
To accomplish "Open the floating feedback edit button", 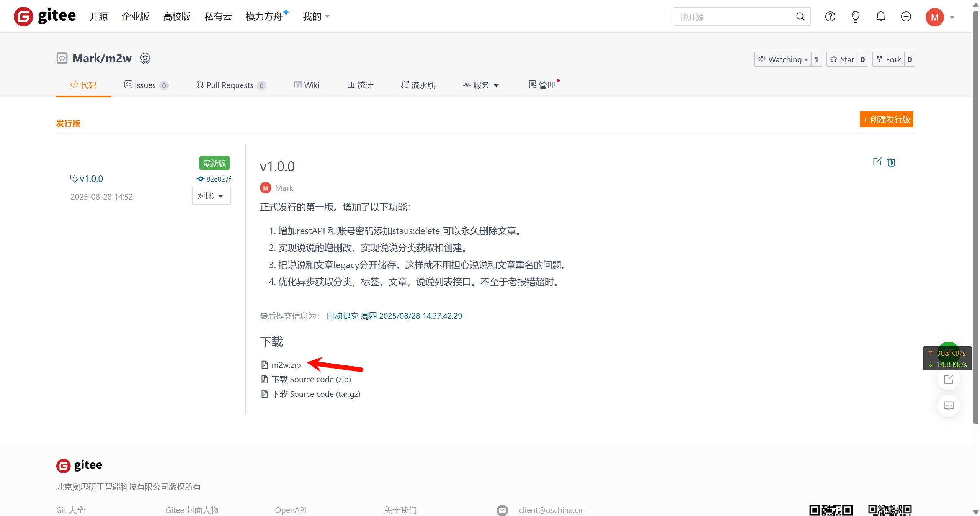I will [948, 379].
